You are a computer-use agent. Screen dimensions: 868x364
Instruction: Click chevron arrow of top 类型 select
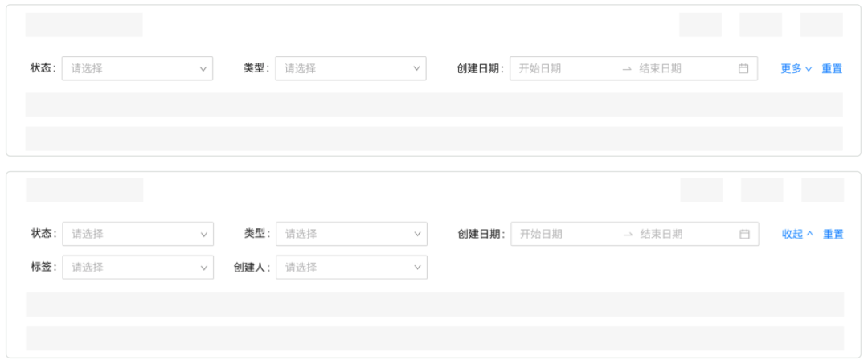pos(417,68)
